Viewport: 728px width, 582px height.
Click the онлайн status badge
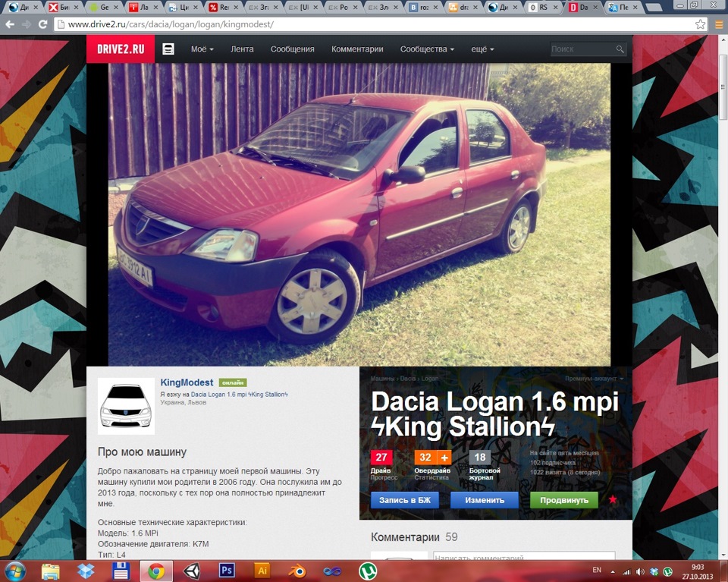tap(233, 382)
